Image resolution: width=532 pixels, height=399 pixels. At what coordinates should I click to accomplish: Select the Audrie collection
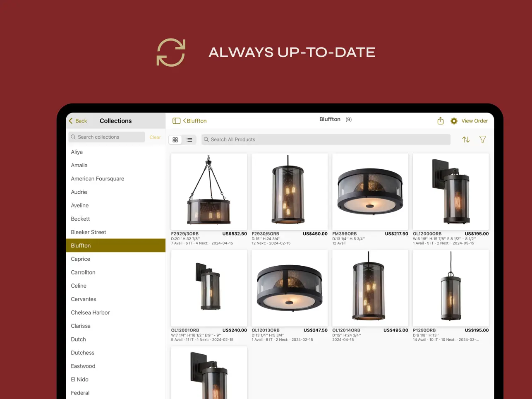point(115,192)
